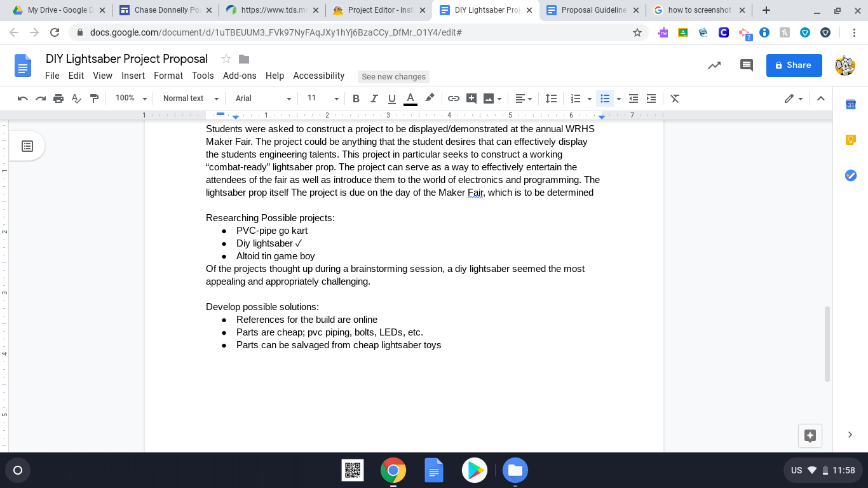Image resolution: width=868 pixels, height=488 pixels.
Task: Reload the page with the browser refresh icon
Action: coord(55,32)
